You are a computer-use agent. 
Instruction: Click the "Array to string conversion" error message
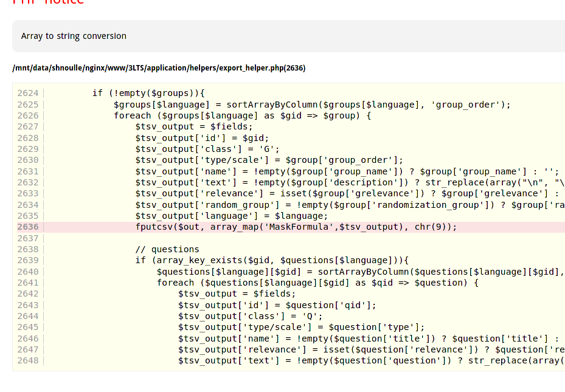[x=74, y=36]
